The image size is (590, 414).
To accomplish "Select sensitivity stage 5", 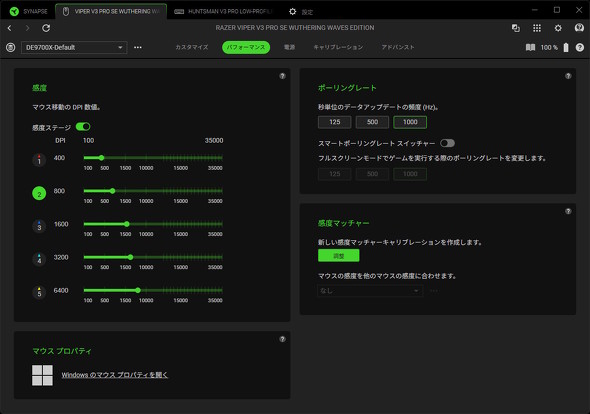I will pyautogui.click(x=39, y=293).
